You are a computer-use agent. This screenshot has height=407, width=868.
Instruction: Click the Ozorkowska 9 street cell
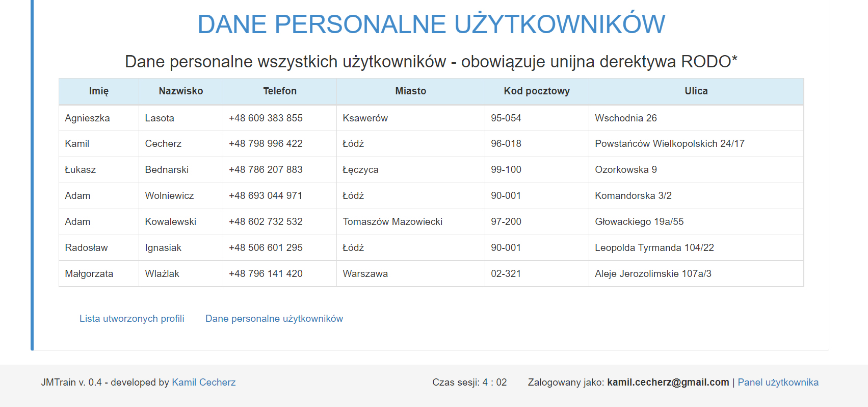pyautogui.click(x=696, y=170)
